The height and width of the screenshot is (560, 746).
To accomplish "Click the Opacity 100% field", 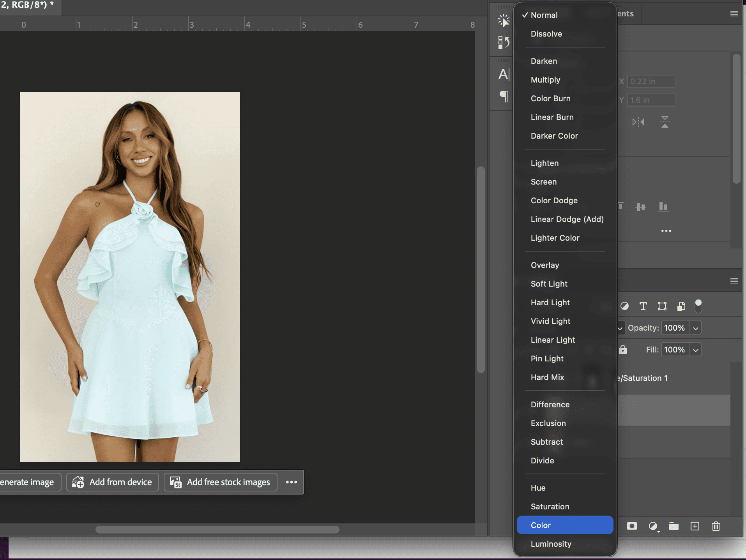I will tap(675, 328).
